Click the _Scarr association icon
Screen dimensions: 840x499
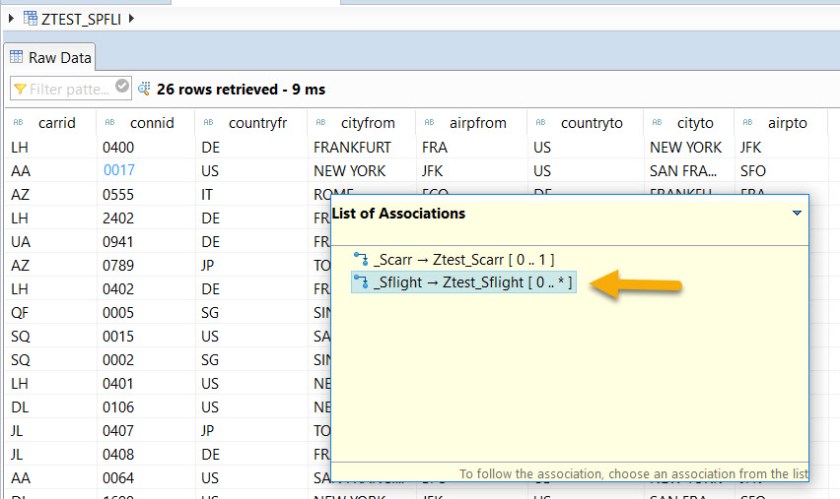click(x=360, y=260)
